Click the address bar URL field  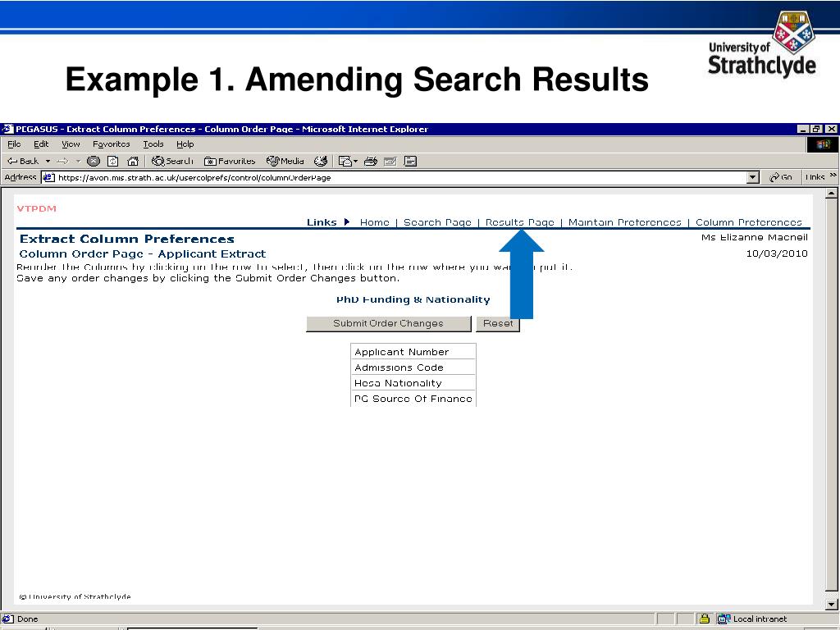pyautogui.click(x=400, y=177)
